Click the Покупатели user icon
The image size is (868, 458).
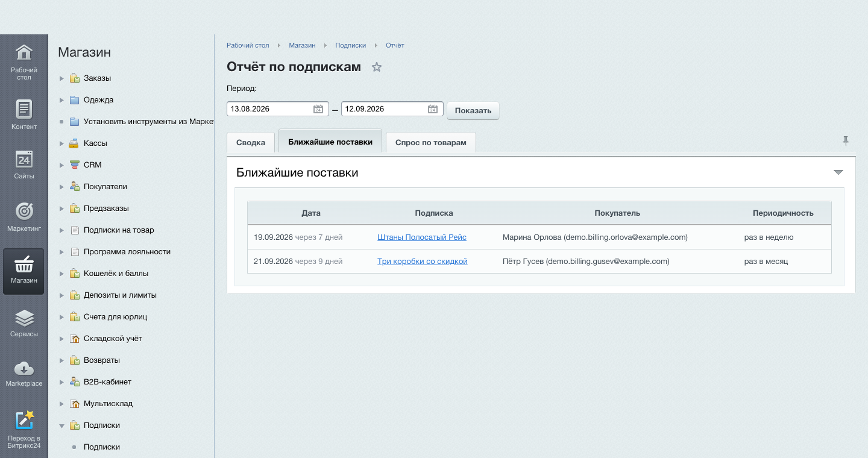point(75,186)
